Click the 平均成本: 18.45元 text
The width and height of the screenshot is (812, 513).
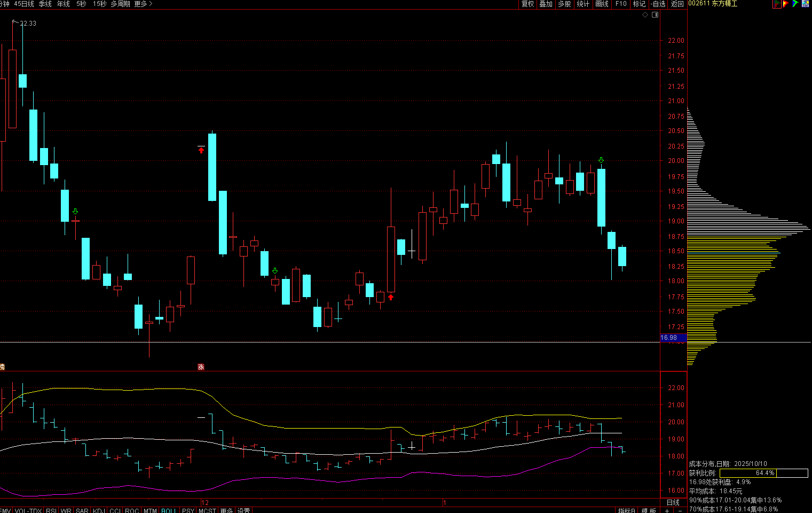715,491
